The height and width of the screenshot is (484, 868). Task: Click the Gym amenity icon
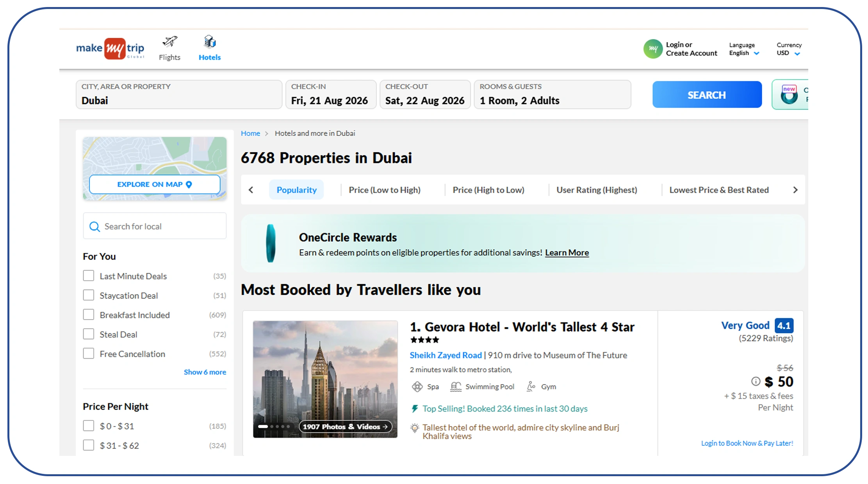(531, 386)
